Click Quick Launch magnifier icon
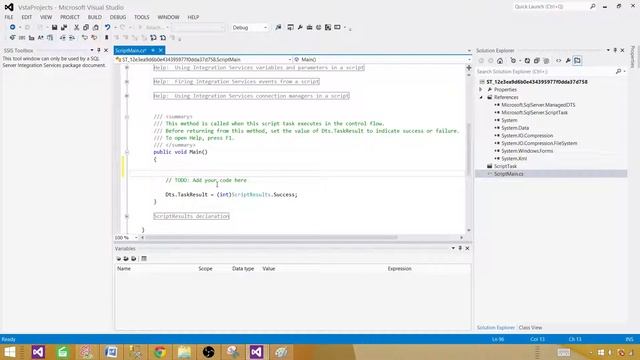The height and width of the screenshot is (360, 640). click(x=593, y=7)
